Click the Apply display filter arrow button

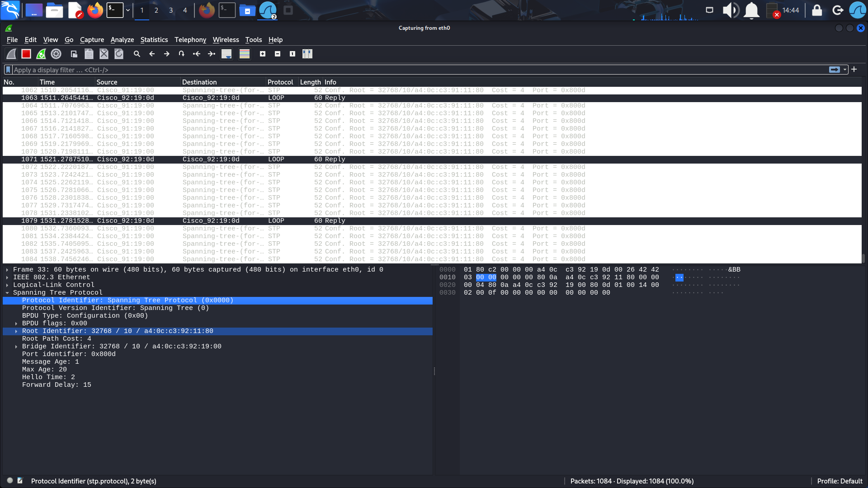835,70
